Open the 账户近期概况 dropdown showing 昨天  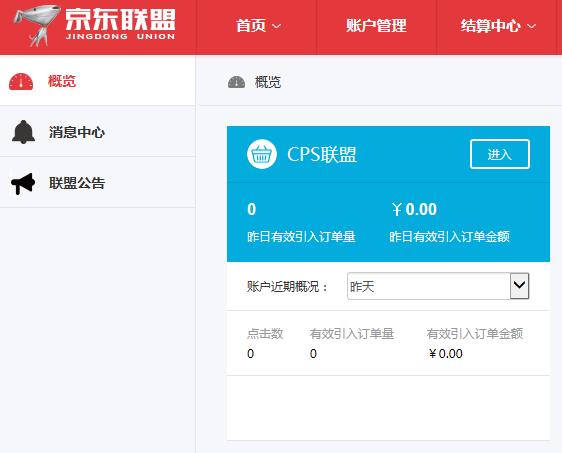point(438,286)
